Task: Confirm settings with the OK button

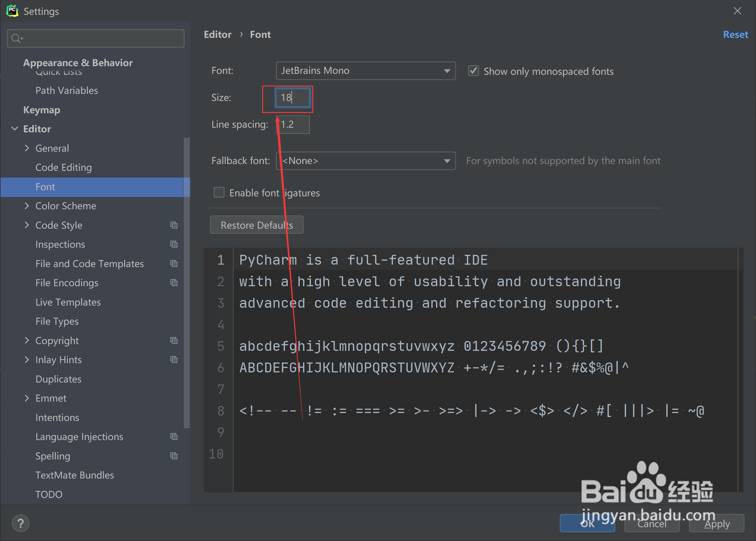Action: [x=587, y=523]
